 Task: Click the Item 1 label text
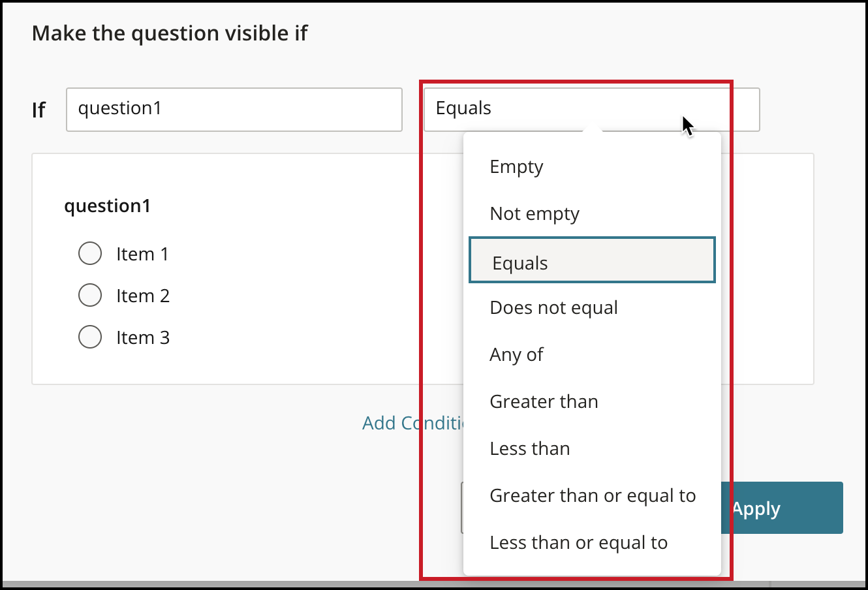[142, 254]
